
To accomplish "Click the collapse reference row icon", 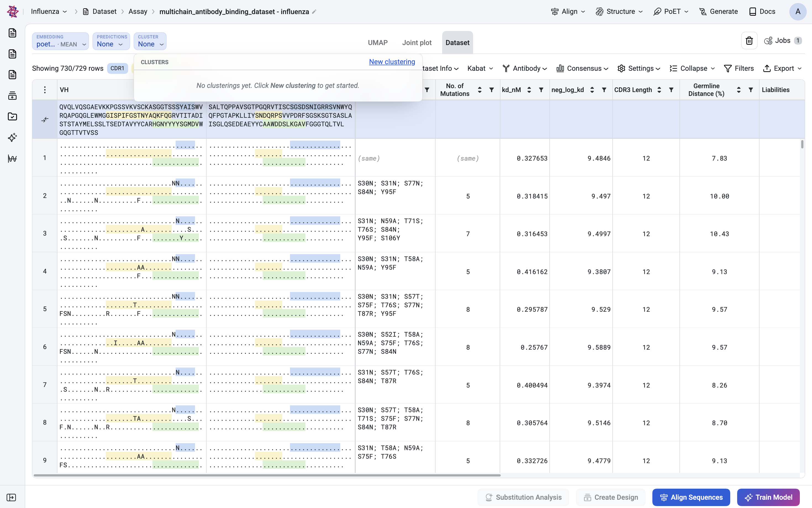I will click(x=45, y=120).
